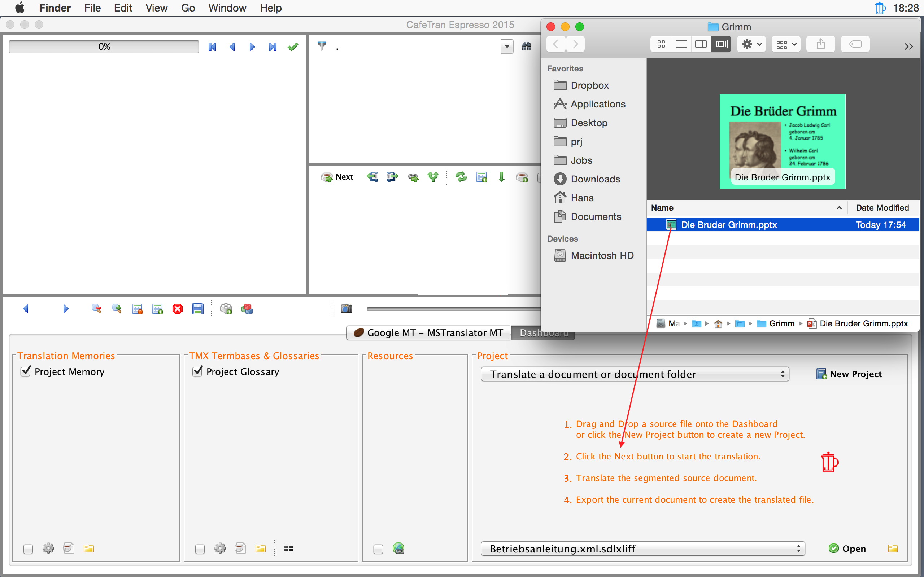Open the Betriebsanleitung.xml.sdlxliff recent file dropdown
The width and height of the screenshot is (924, 577).
pyautogui.click(x=642, y=549)
